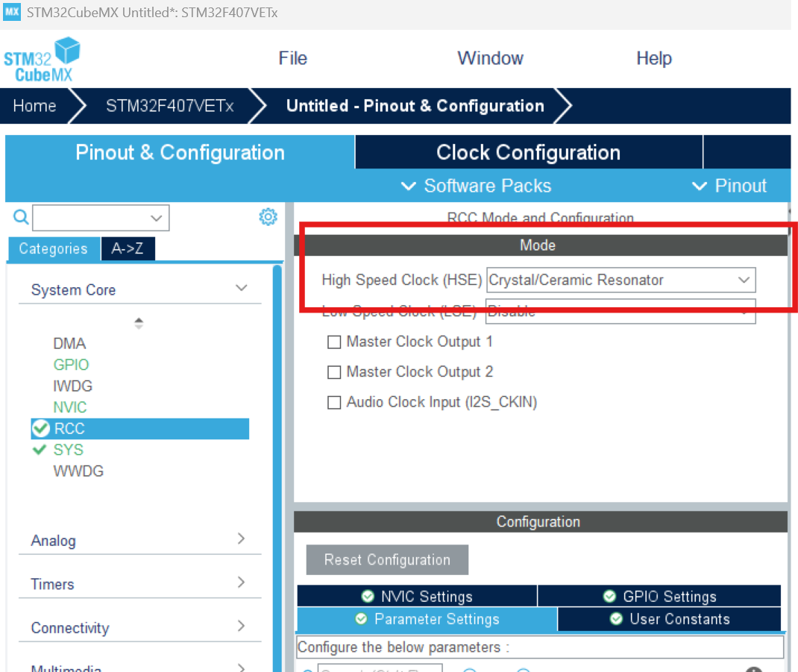Open the search field dropdown arrow
The width and height of the screenshot is (798, 672).
click(156, 219)
